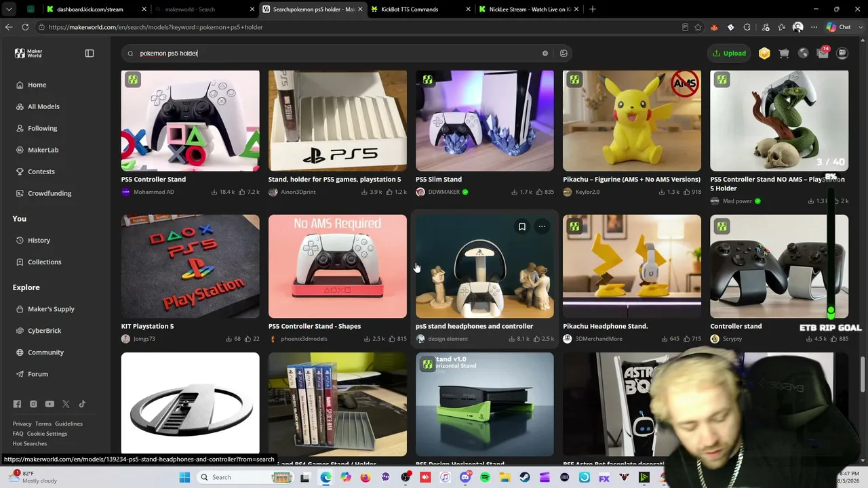The height and width of the screenshot is (488, 868).
Task: Open MakerWorld YouTube icon
Action: coord(50,404)
